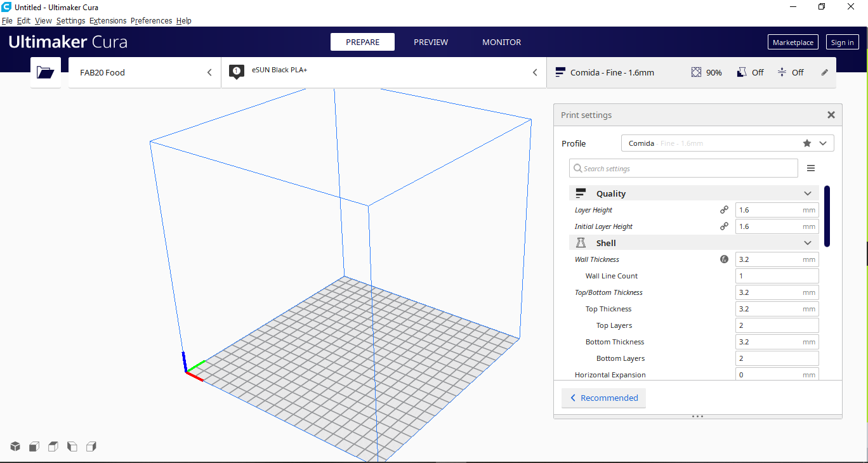Viewport: 868px width, 463px height.
Task: Close the Print settings panel
Action: (831, 115)
